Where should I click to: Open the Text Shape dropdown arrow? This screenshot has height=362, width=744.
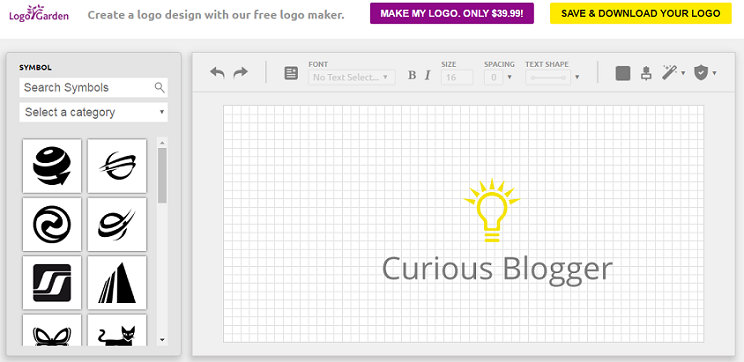click(577, 77)
